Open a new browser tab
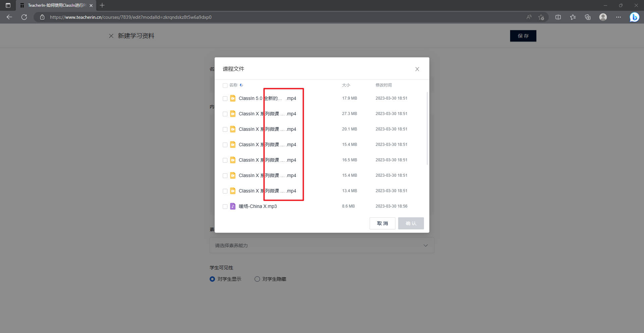Screen dimensions: 644x333 pyautogui.click(x=102, y=5)
